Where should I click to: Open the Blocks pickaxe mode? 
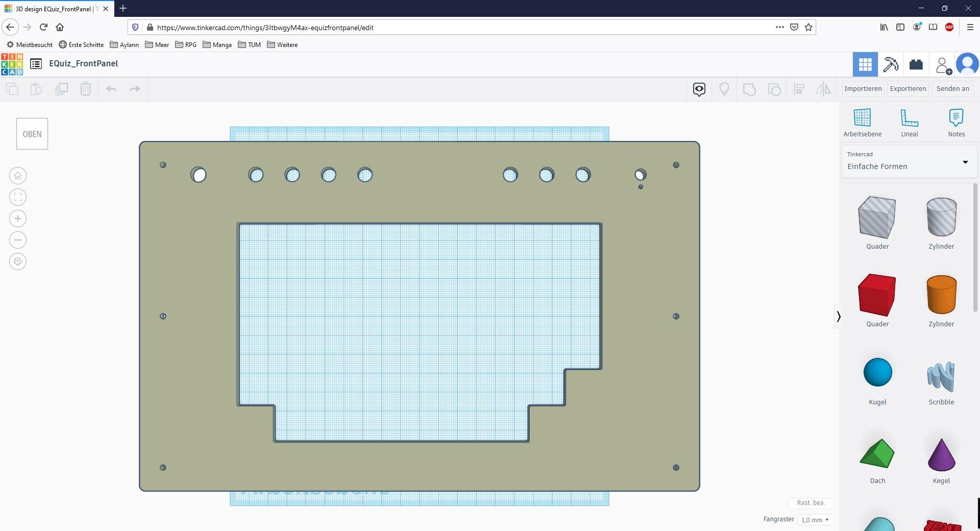click(x=891, y=64)
